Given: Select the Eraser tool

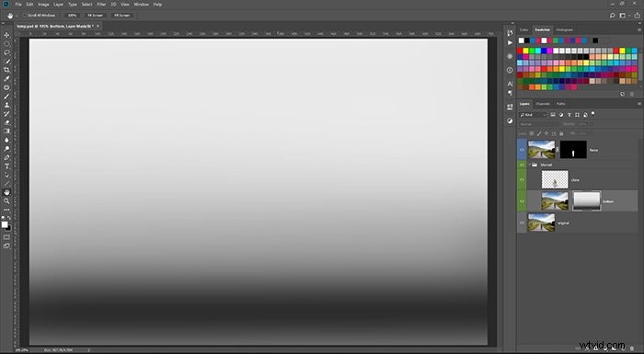Looking at the screenshot, I should (6, 122).
